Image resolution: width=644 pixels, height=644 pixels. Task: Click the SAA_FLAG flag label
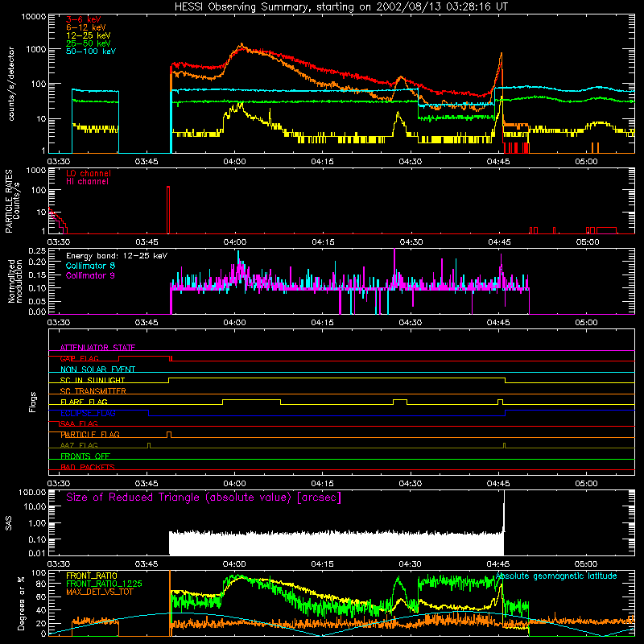coord(79,423)
